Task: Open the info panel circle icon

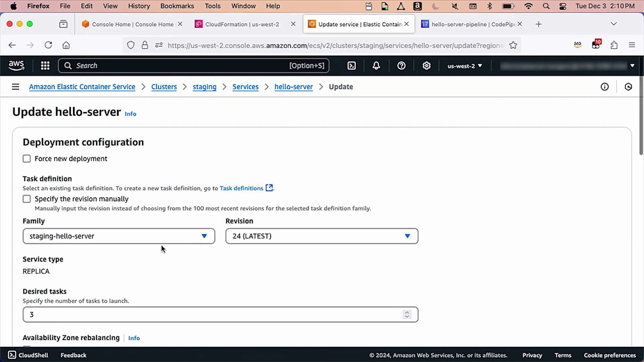Action: pos(605,87)
